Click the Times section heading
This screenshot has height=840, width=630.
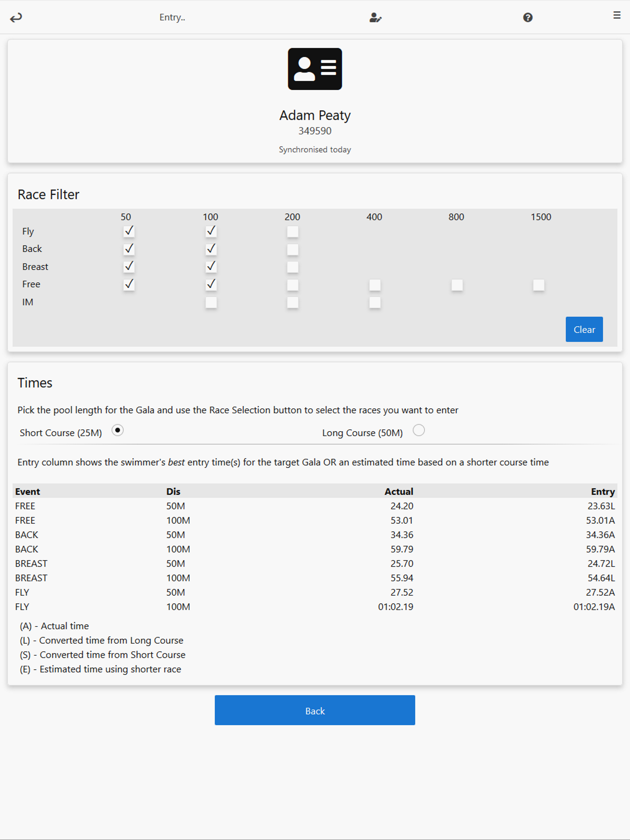coord(35,383)
